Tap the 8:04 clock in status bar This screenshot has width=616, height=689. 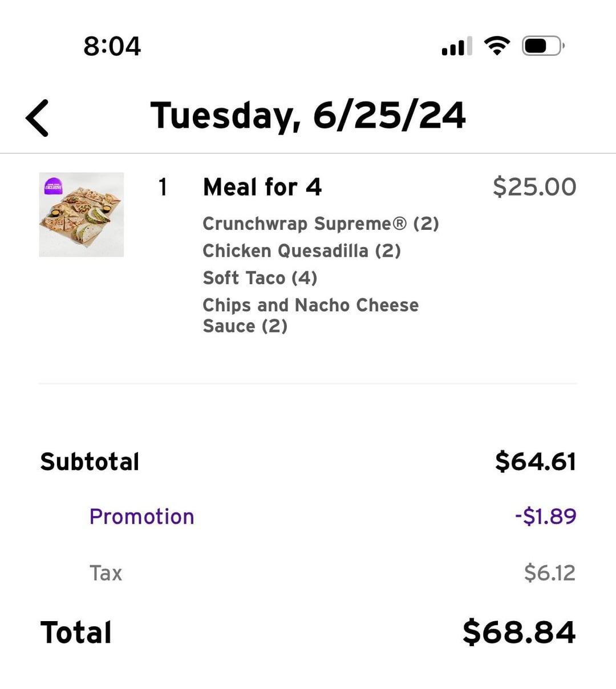pyautogui.click(x=112, y=46)
